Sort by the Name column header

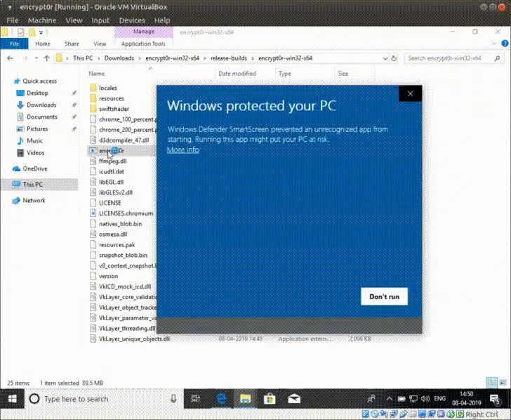(97, 74)
